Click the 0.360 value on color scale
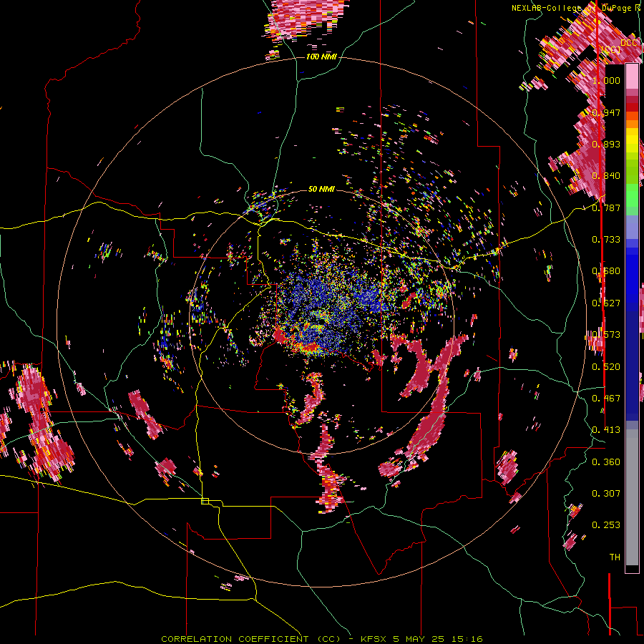Screen dimensions: 644x644 tap(606, 462)
